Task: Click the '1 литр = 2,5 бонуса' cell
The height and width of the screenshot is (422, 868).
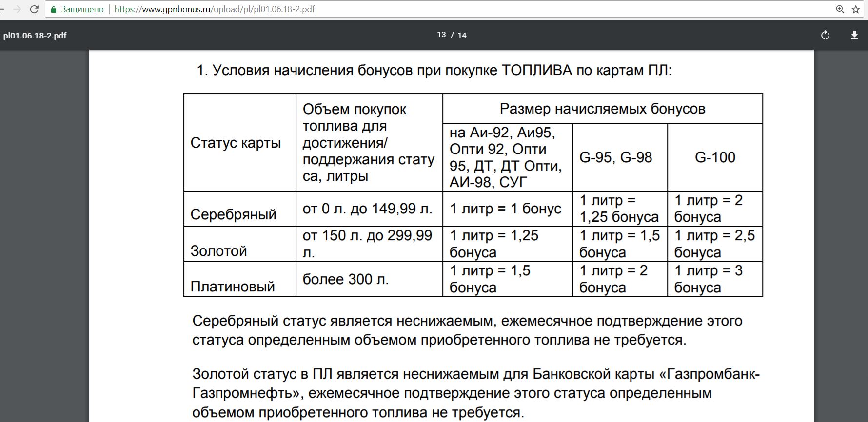Action: [x=715, y=244]
